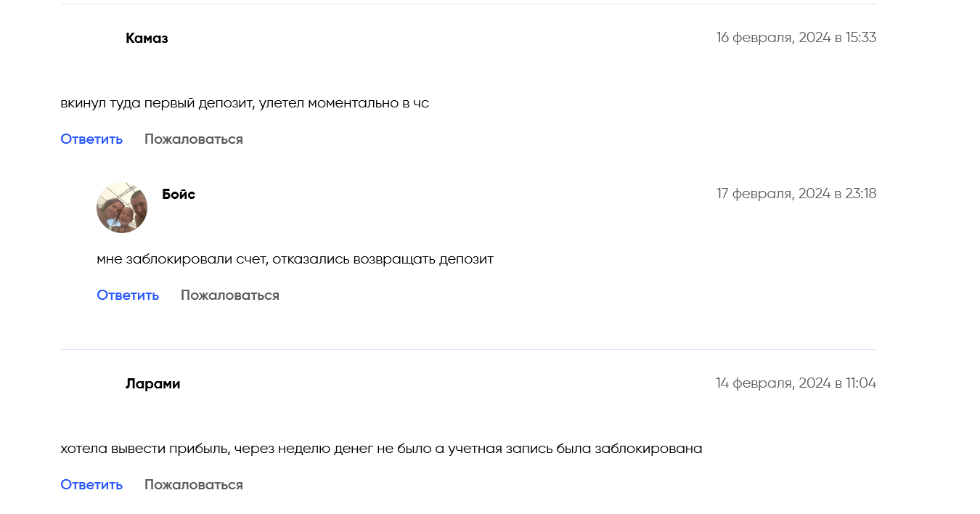The image size is (980, 514).
Task: Click Бойс's comment about the blocked account
Action: click(x=295, y=259)
